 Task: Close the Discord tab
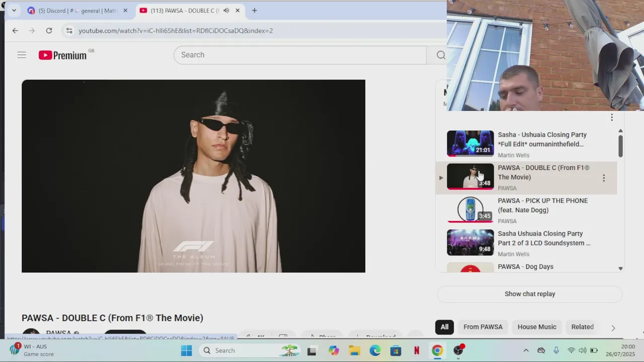click(125, 10)
